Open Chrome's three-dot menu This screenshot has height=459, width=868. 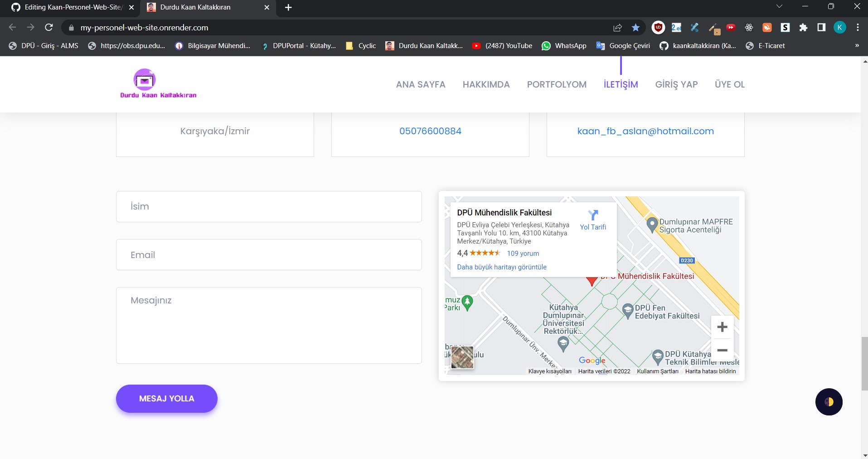pos(857,28)
